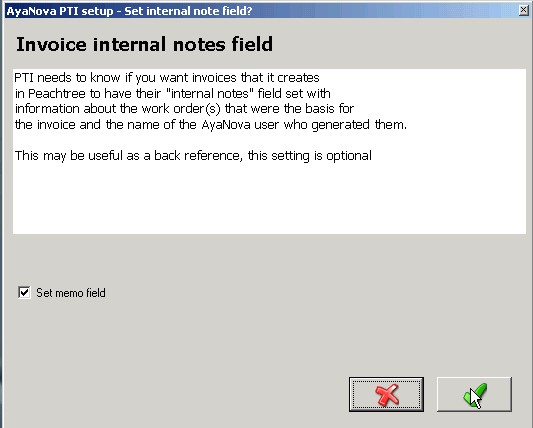Screen dimensions: 533x428
Task: Confirm with the green checkmark button
Action: (x=474, y=394)
